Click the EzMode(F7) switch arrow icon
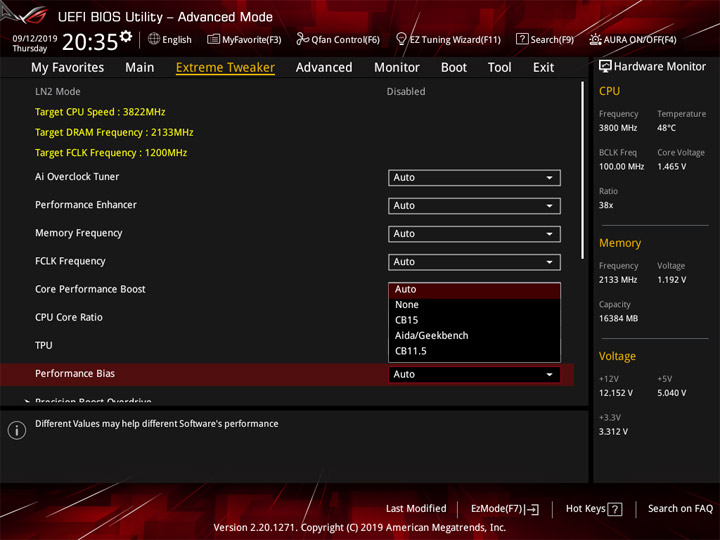The height and width of the screenshot is (540, 720). [x=533, y=509]
